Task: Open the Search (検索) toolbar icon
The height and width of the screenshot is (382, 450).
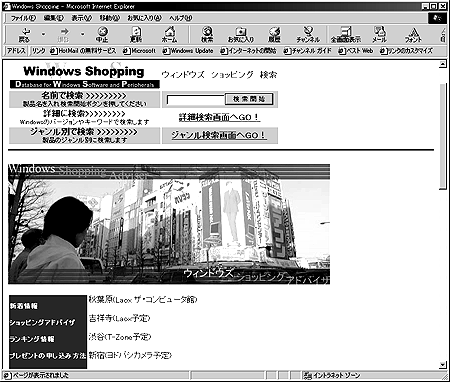Action: (x=207, y=35)
